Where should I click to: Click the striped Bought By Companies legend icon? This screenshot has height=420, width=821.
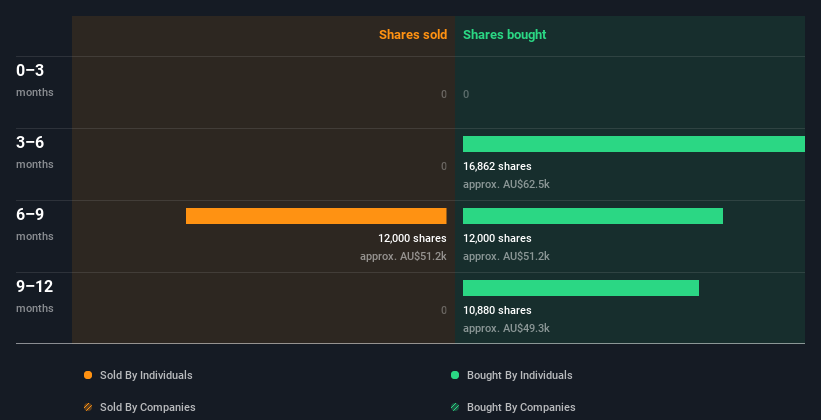(x=455, y=407)
